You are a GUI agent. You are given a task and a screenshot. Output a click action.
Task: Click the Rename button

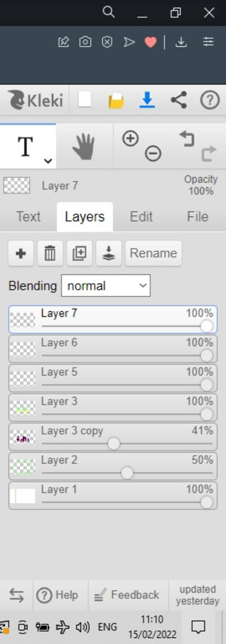[x=153, y=253]
